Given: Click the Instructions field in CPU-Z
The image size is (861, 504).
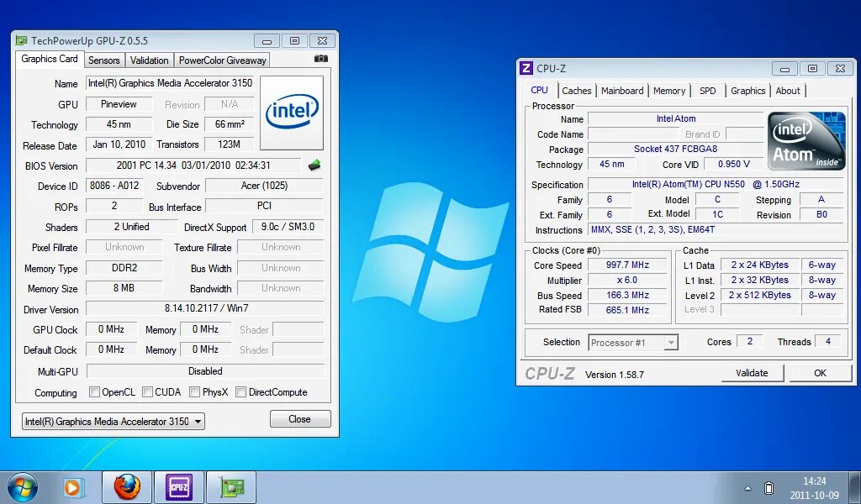Looking at the screenshot, I should [x=716, y=230].
